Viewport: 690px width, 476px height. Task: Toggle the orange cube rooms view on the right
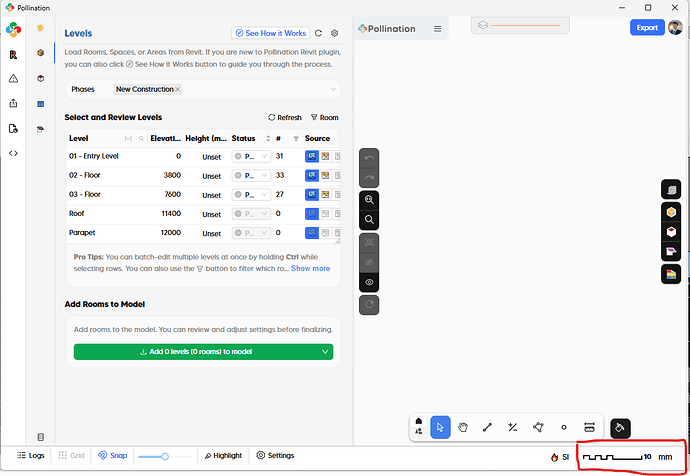click(671, 212)
